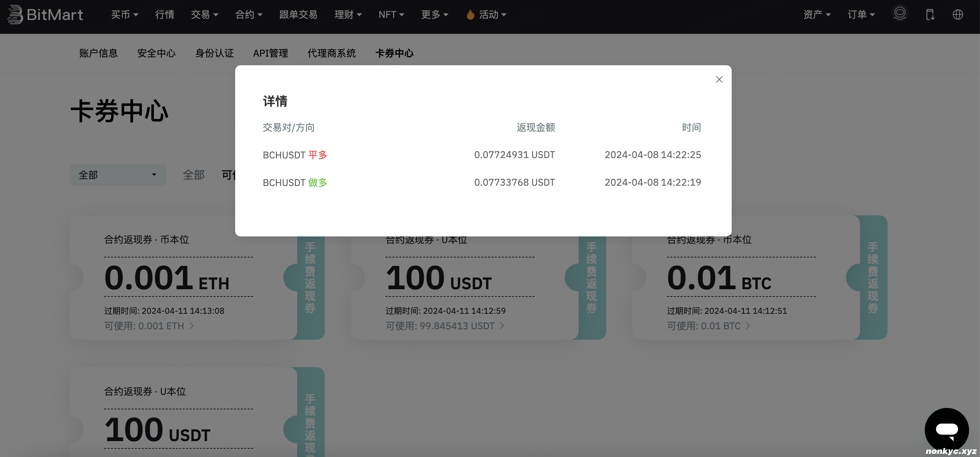
Task: Open the 跟单交易 menu item
Action: 298,14
